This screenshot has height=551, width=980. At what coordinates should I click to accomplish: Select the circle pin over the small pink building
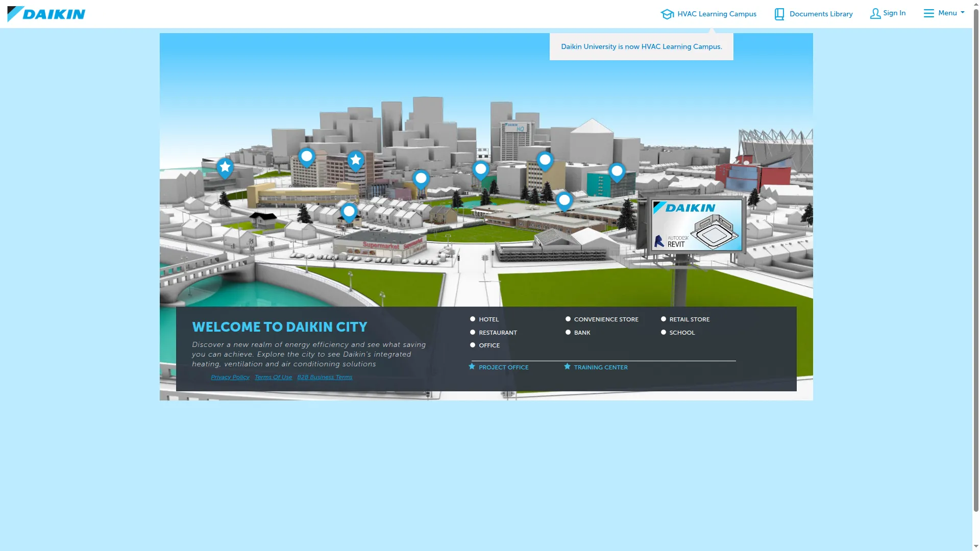[x=421, y=180]
